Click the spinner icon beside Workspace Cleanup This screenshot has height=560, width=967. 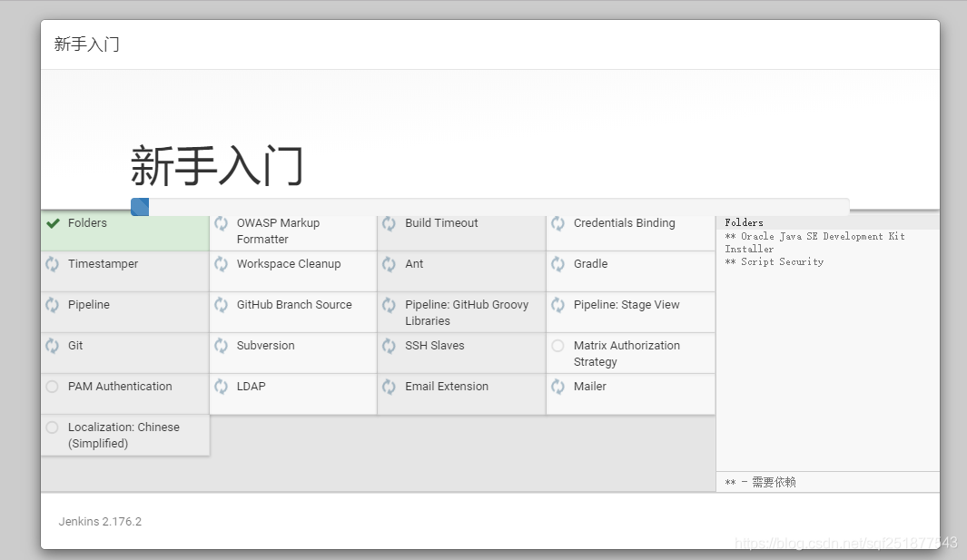point(221,264)
